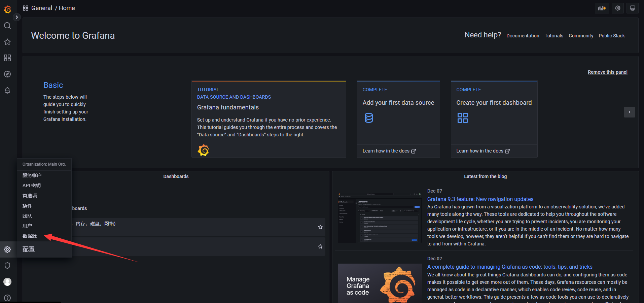
Task: Cycle view mode monitor icon
Action: coord(633,8)
